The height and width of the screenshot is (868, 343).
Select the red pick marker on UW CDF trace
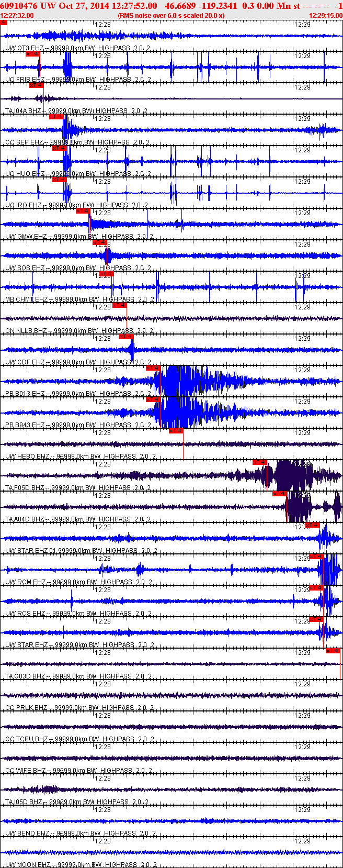point(126,337)
